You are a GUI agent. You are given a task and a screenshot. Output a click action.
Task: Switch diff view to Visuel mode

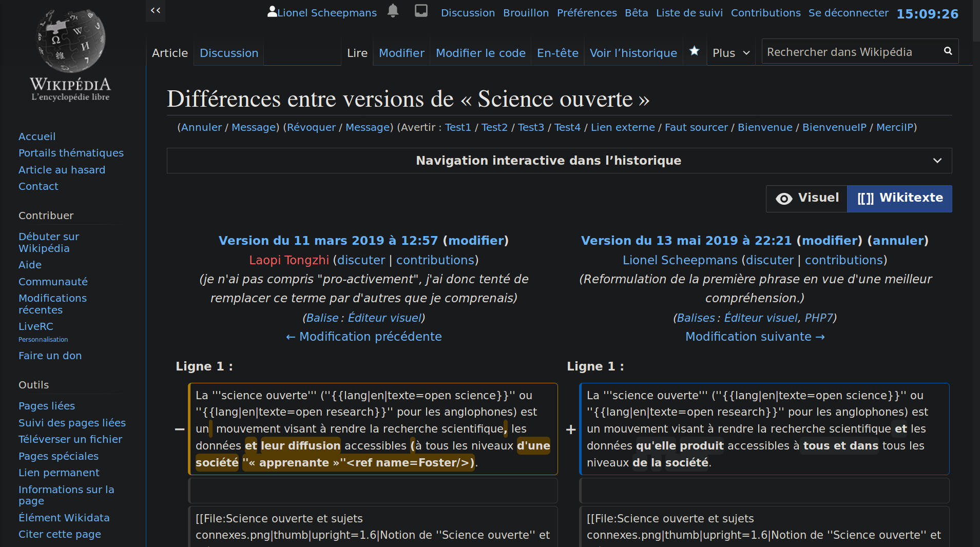(806, 199)
